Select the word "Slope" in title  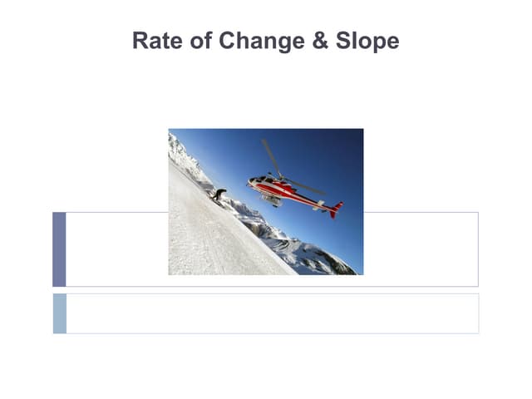click(366, 41)
